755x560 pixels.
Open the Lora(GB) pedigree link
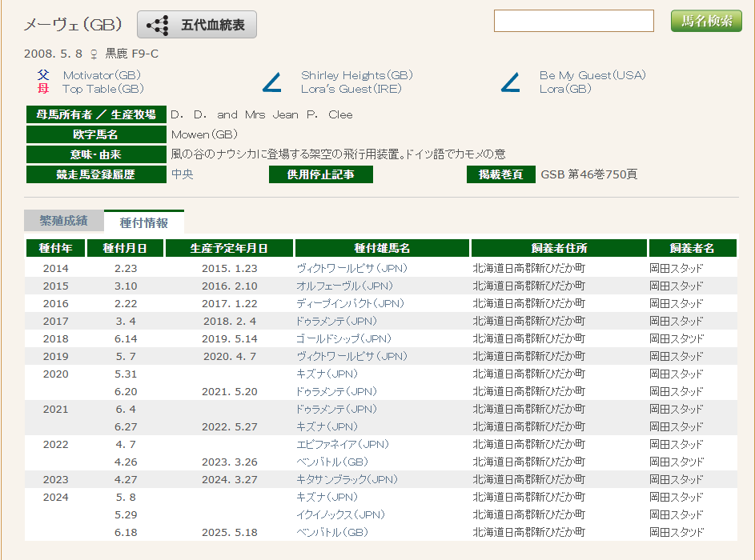click(x=564, y=89)
